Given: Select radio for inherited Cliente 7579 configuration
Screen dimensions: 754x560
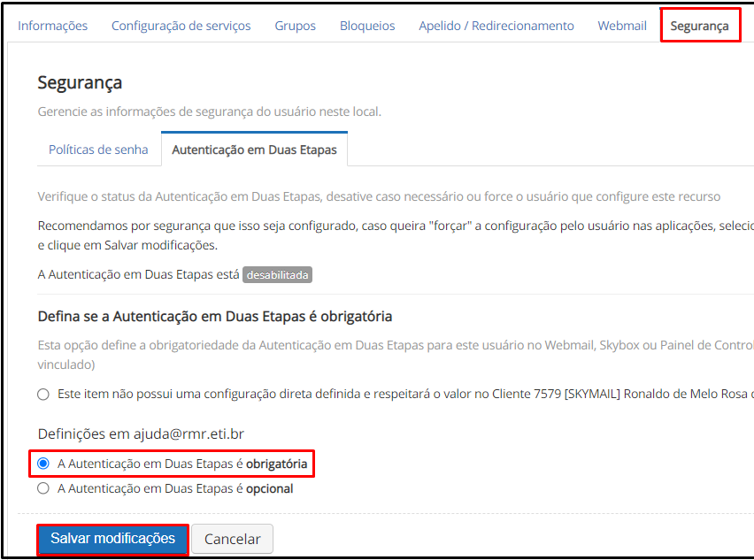Looking at the screenshot, I should (43, 395).
